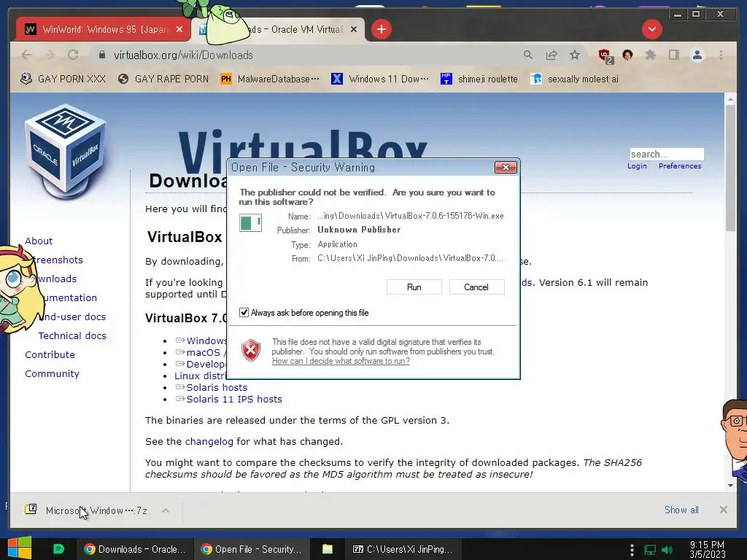Open a new tab with the red plus button
The width and height of the screenshot is (747, 560).
pyautogui.click(x=381, y=29)
